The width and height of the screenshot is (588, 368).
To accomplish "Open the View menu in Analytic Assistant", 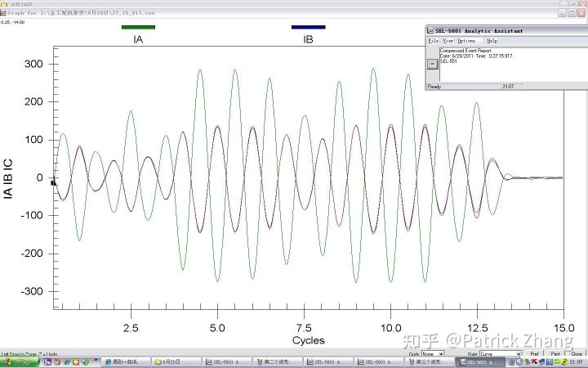I will 448,40.
